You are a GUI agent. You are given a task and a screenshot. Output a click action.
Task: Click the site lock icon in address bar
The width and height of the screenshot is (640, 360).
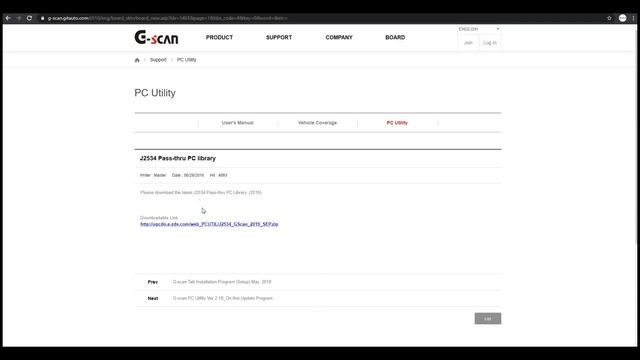pos(42,18)
